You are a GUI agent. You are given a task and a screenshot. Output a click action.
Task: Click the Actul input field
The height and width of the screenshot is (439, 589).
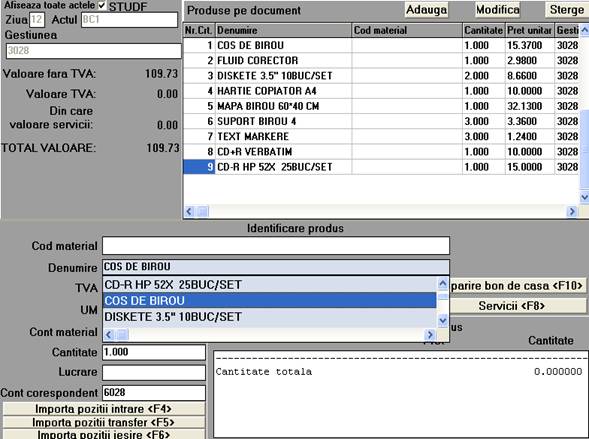130,20
